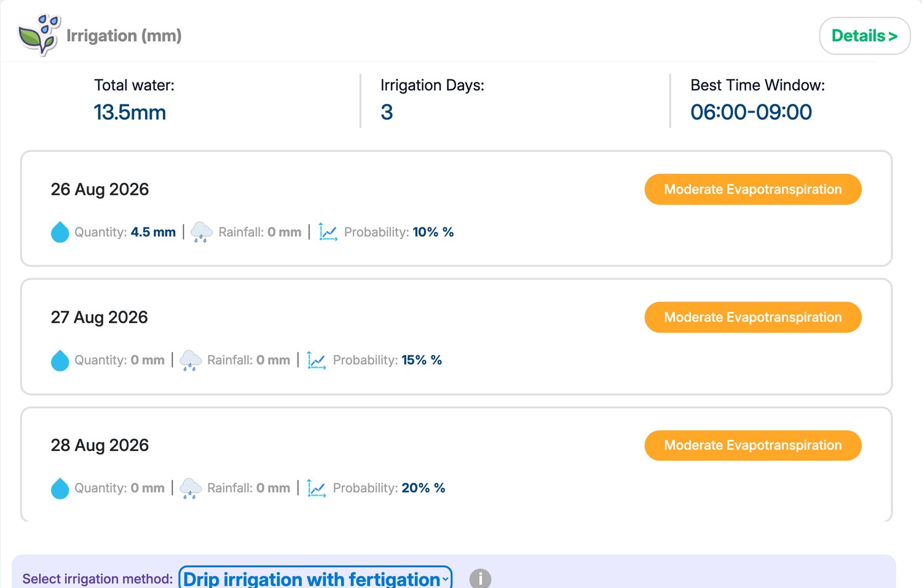This screenshot has width=922, height=588.
Task: Open the irrigation method info icon
Action: point(480,579)
